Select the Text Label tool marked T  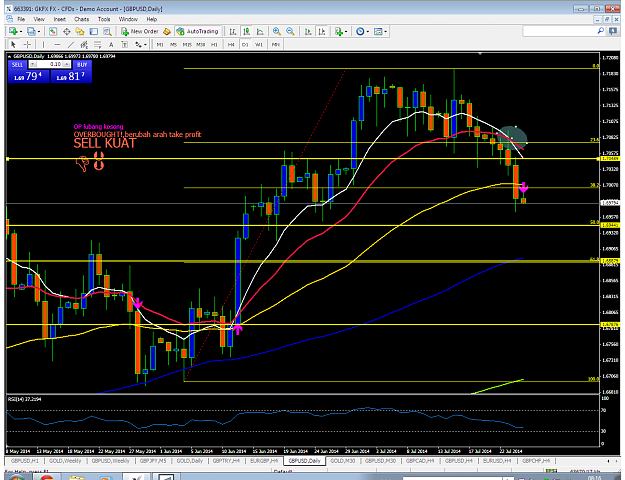(124, 44)
